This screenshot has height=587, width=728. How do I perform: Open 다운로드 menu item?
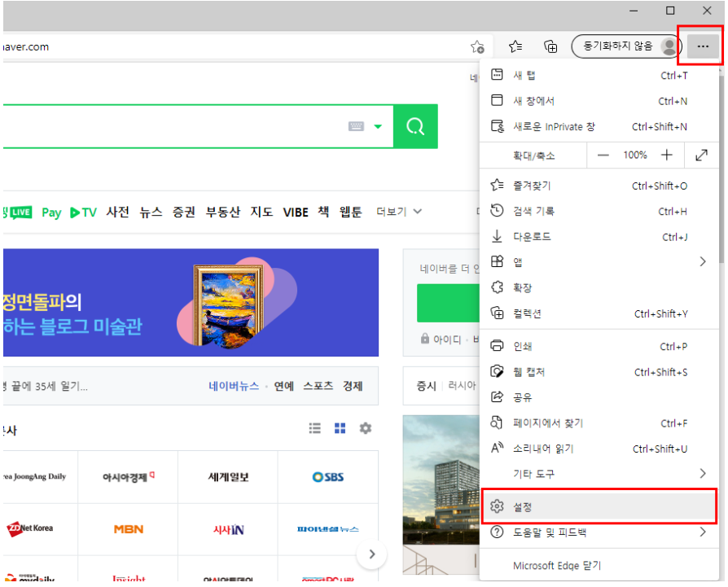click(x=598, y=237)
